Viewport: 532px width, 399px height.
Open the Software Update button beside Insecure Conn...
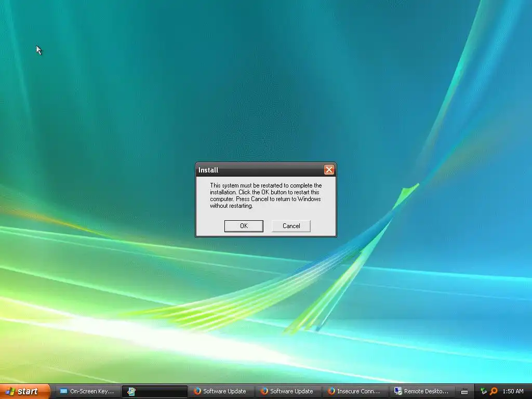click(x=288, y=391)
